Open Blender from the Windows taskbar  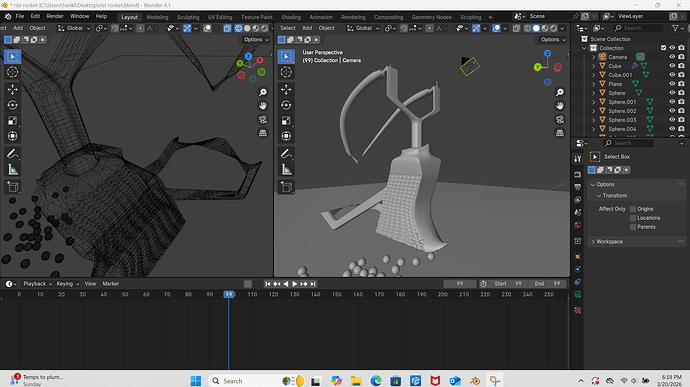pos(475,380)
